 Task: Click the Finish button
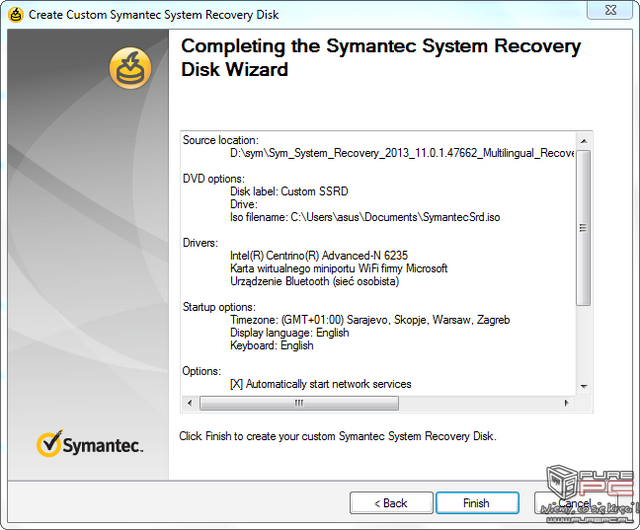[477, 503]
